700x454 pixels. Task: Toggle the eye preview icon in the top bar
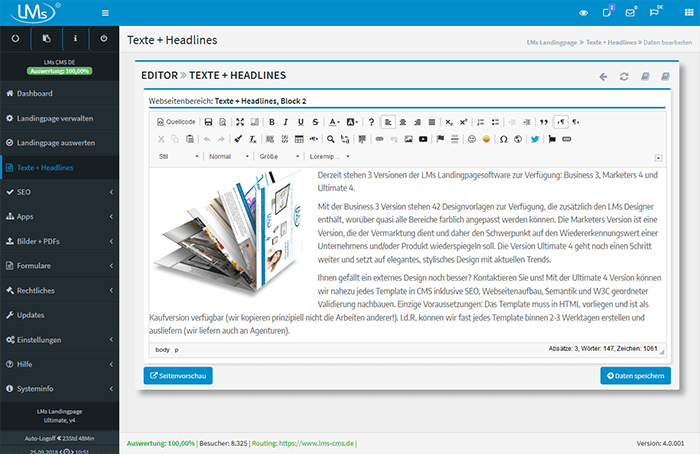coord(584,13)
